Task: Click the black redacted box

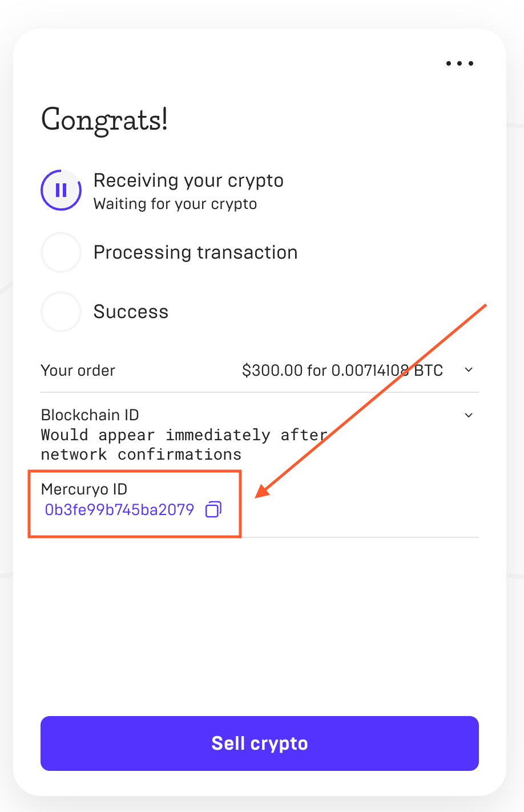Action: [234, 608]
